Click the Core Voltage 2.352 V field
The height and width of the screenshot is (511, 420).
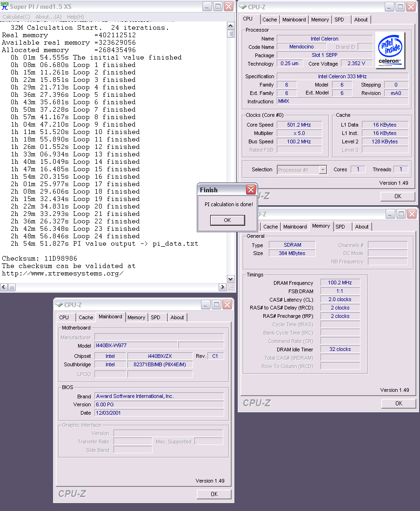click(x=356, y=64)
